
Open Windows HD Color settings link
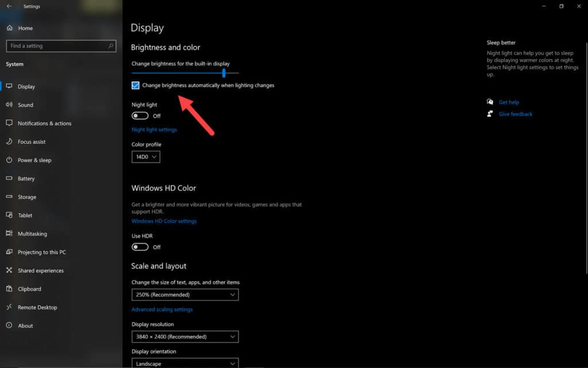point(164,221)
